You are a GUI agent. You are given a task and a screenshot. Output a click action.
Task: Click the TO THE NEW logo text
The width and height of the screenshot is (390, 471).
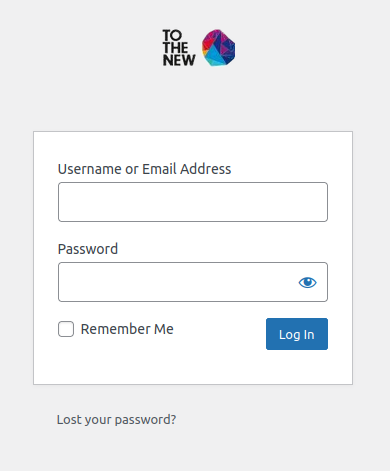(x=179, y=48)
